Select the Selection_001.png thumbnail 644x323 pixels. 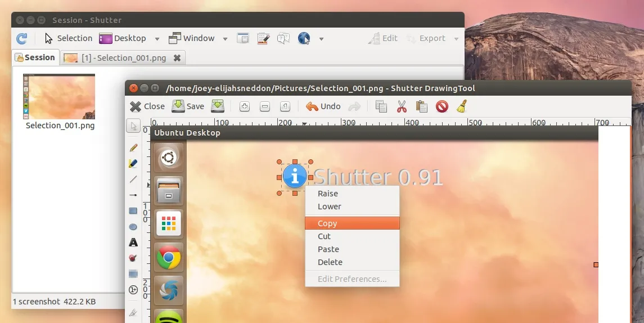(x=59, y=97)
